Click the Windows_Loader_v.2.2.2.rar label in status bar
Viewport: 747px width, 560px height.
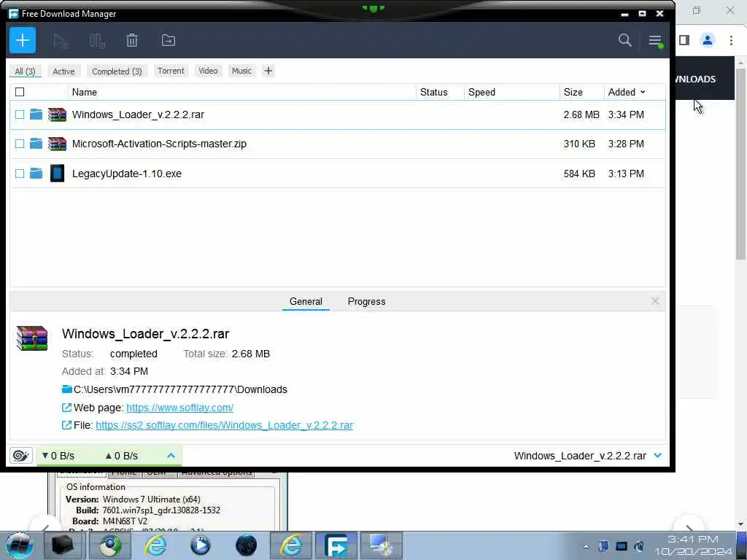580,456
